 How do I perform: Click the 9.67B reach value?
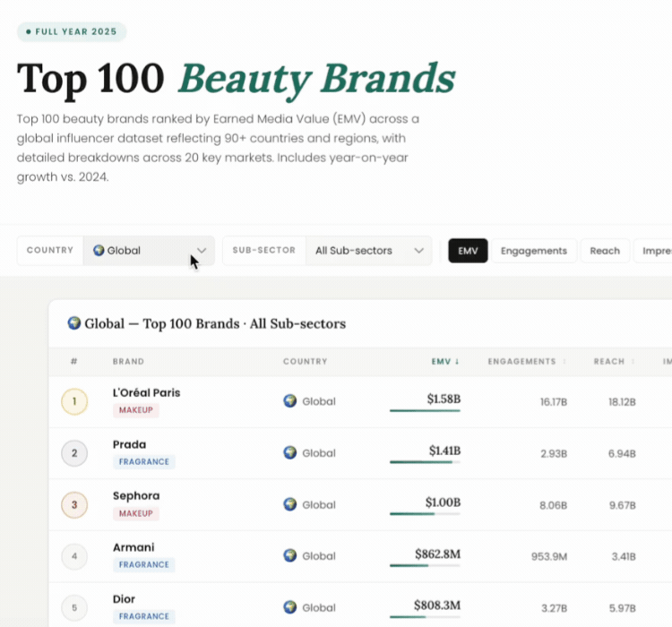623,505
